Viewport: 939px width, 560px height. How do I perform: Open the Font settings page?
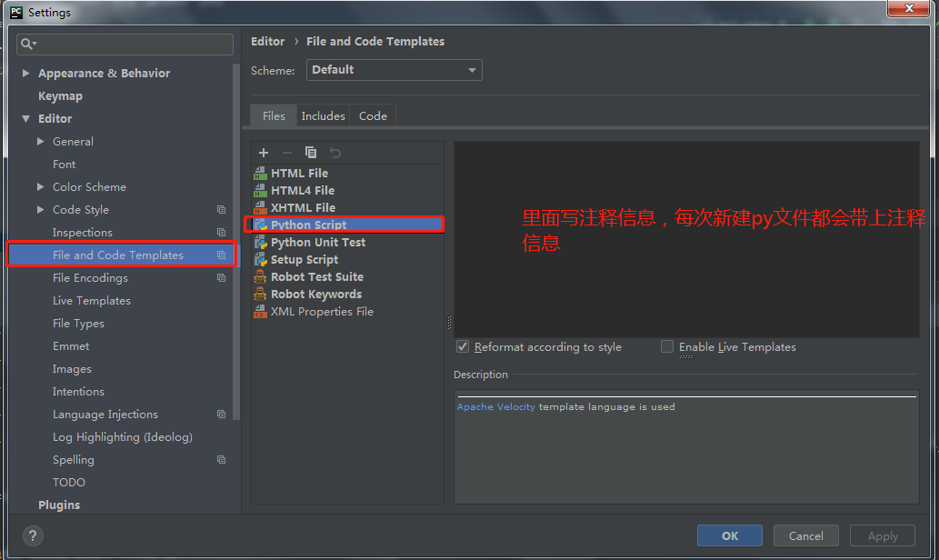coord(64,165)
